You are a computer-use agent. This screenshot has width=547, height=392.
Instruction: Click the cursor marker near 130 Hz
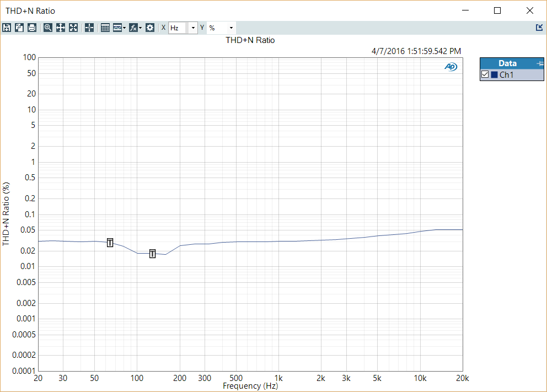tap(152, 254)
